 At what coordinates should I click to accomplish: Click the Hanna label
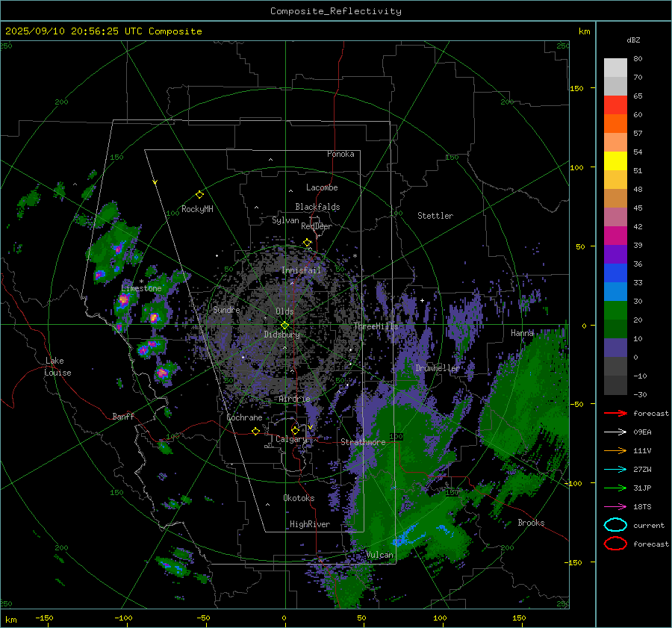(x=522, y=333)
